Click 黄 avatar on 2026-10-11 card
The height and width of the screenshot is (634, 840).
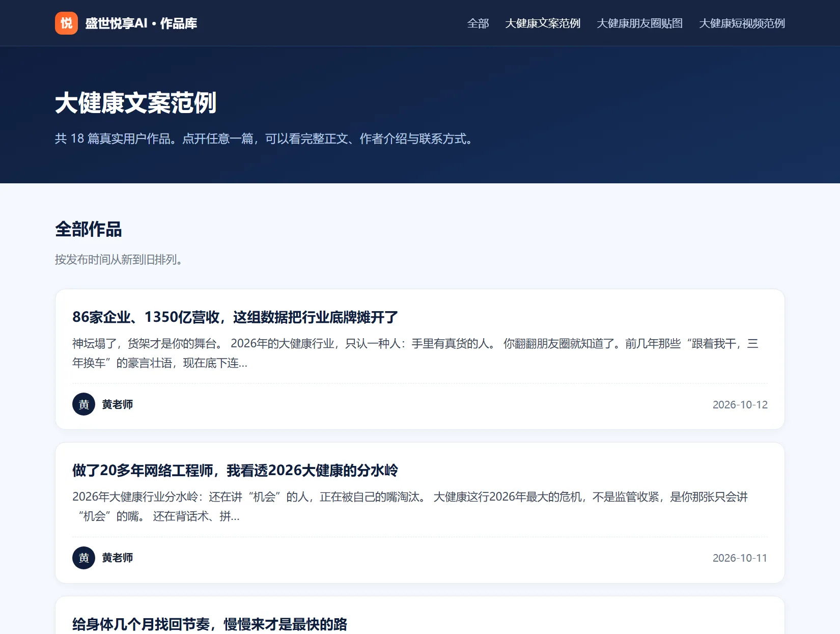tap(83, 558)
